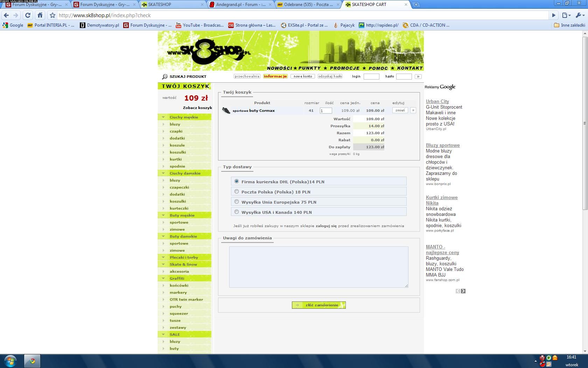
Task: Remove the Cormax shoes using the x button
Action: tap(413, 110)
